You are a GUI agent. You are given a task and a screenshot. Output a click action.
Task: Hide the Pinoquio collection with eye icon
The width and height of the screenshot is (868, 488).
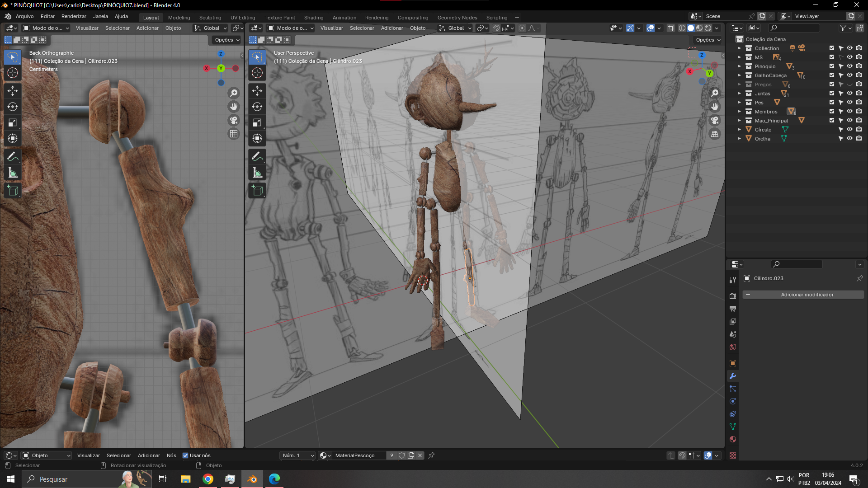point(849,66)
